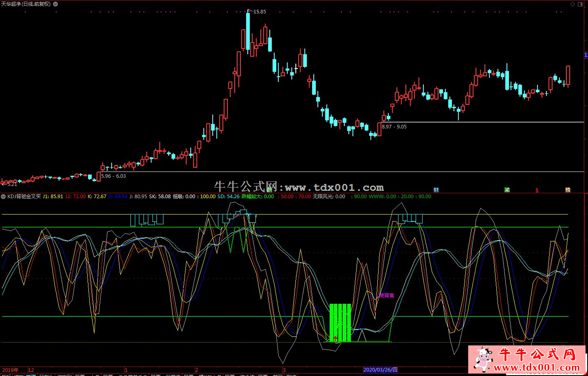
Task: Click the K: 72.67 indicator value
Action: click(97, 197)
